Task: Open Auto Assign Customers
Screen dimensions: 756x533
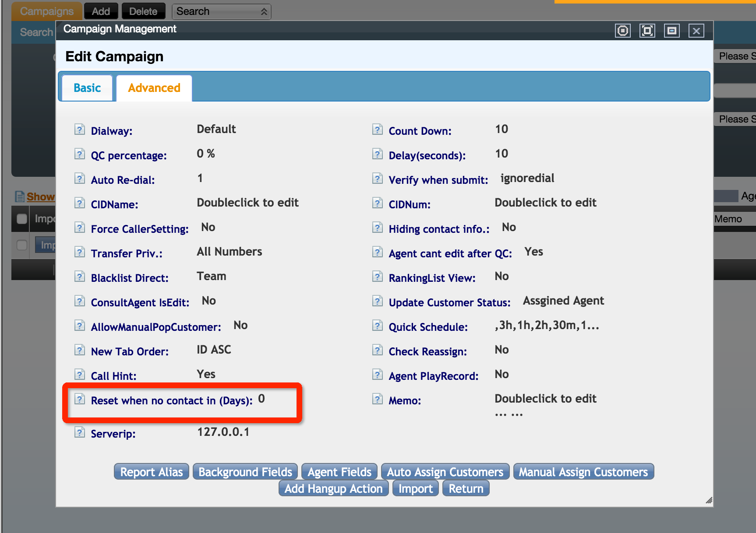Action: tap(445, 472)
